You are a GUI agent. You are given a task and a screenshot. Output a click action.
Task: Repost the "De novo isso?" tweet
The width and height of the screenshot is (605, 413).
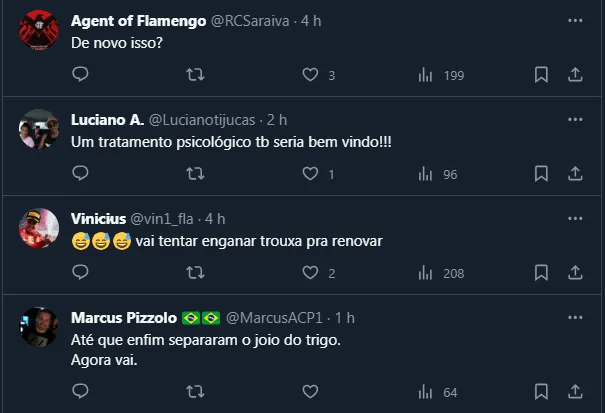point(196,74)
